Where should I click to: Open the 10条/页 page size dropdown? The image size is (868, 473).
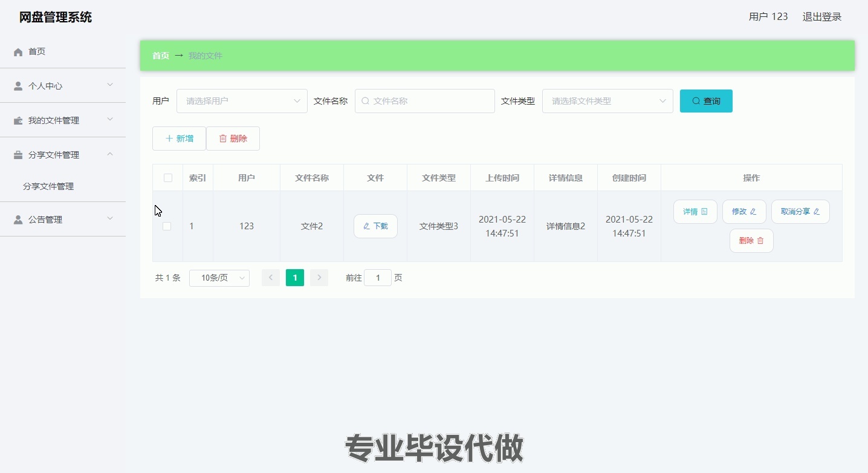click(x=219, y=278)
